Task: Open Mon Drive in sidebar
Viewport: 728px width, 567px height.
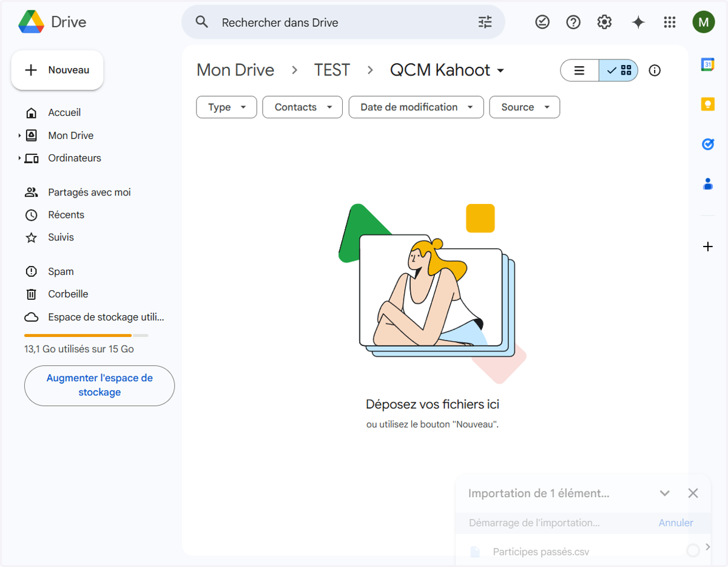Action: 71,135
